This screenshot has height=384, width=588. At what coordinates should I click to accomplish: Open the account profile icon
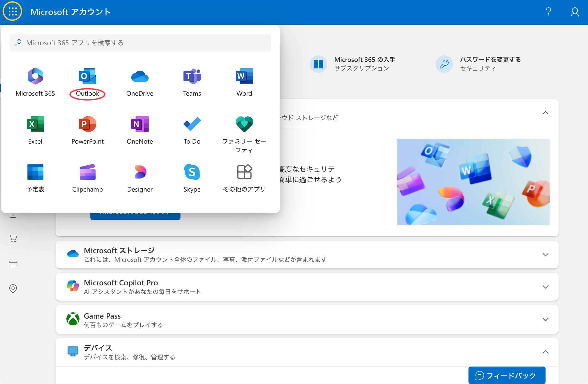pyautogui.click(x=575, y=12)
